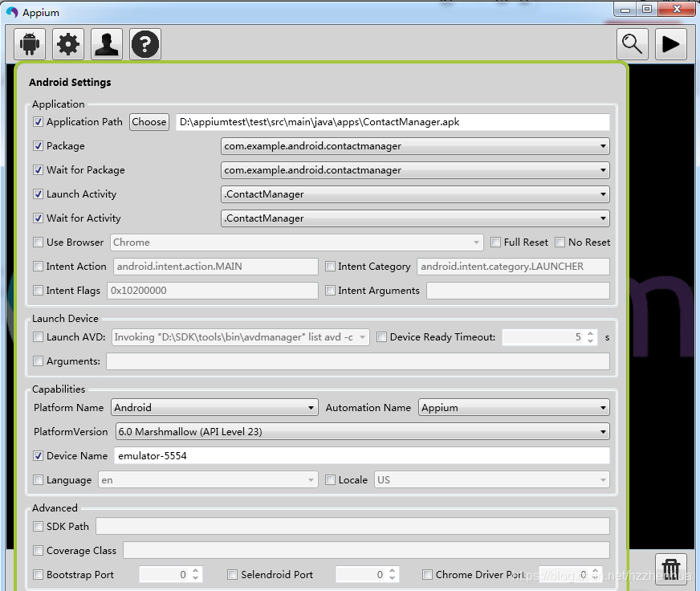Open the Locale US dropdown
This screenshot has width=700, height=591.
pos(492,479)
